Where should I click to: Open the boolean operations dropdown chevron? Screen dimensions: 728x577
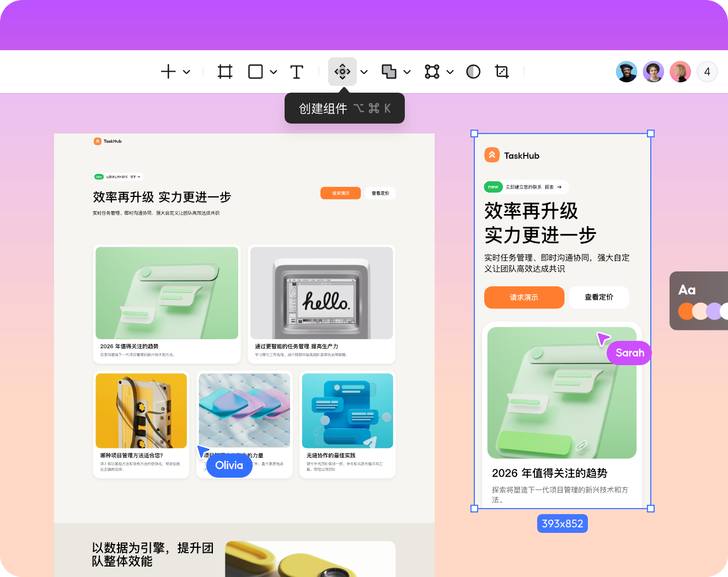pos(407,72)
